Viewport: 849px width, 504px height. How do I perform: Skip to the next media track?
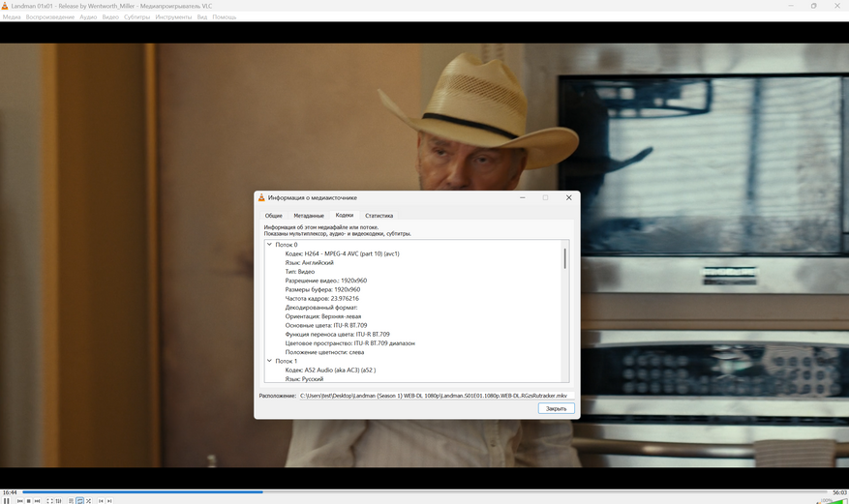38,500
